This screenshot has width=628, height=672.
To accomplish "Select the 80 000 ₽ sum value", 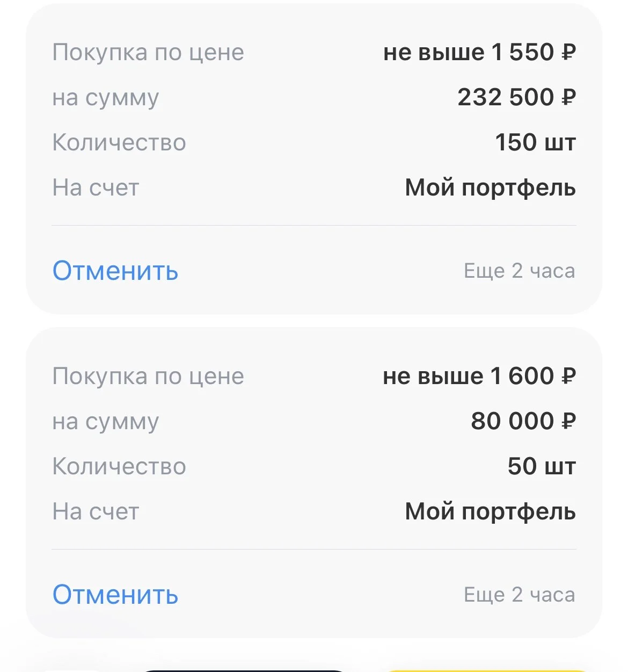I will (x=523, y=421).
